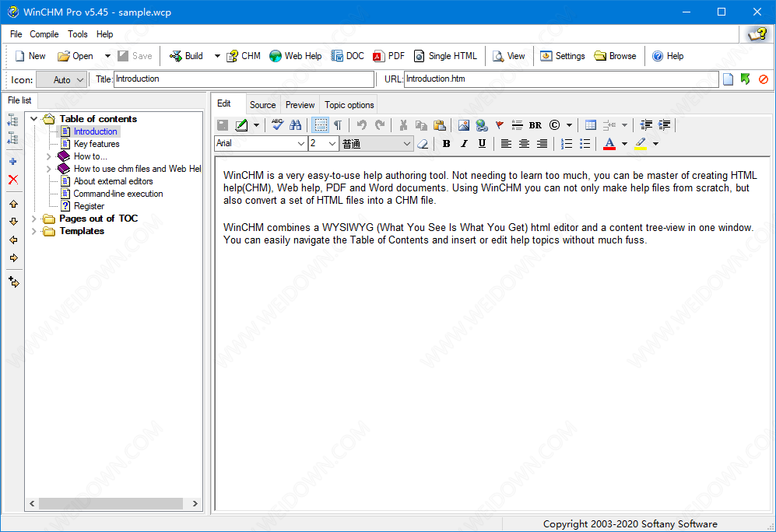Collapse the Table of contents node

[x=33, y=119]
